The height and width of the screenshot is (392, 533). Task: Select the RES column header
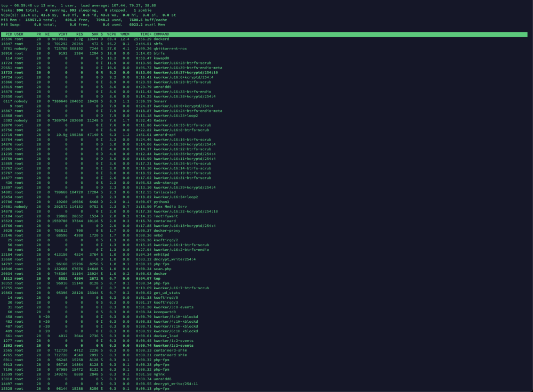coord(79,34)
